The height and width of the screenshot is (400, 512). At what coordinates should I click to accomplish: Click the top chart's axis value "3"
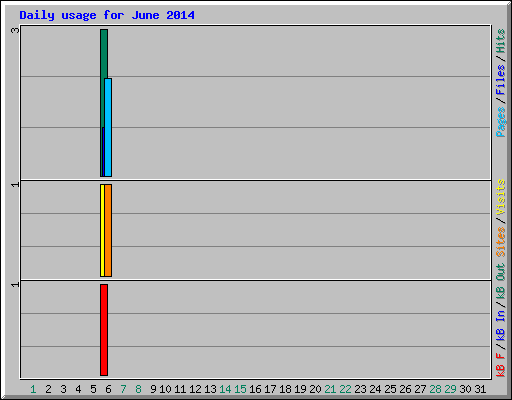click(x=15, y=30)
